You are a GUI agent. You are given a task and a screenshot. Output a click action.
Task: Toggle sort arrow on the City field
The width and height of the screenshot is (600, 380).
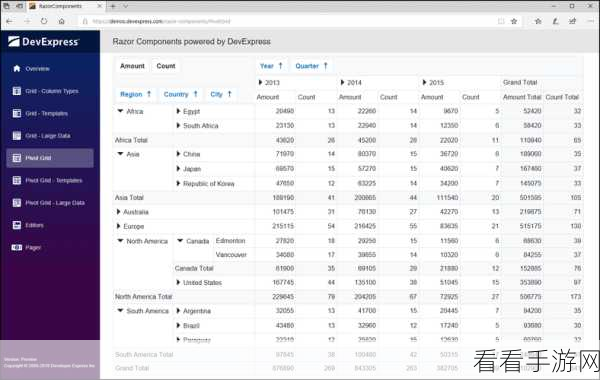pyautogui.click(x=230, y=94)
